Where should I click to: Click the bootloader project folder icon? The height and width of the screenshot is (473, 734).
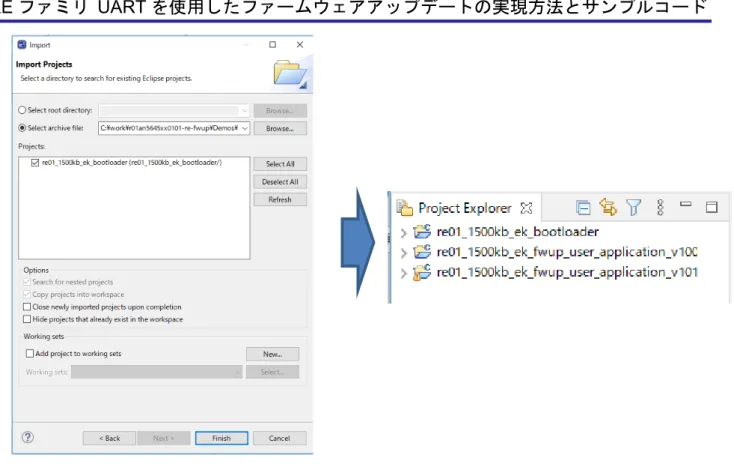pyautogui.click(x=422, y=231)
